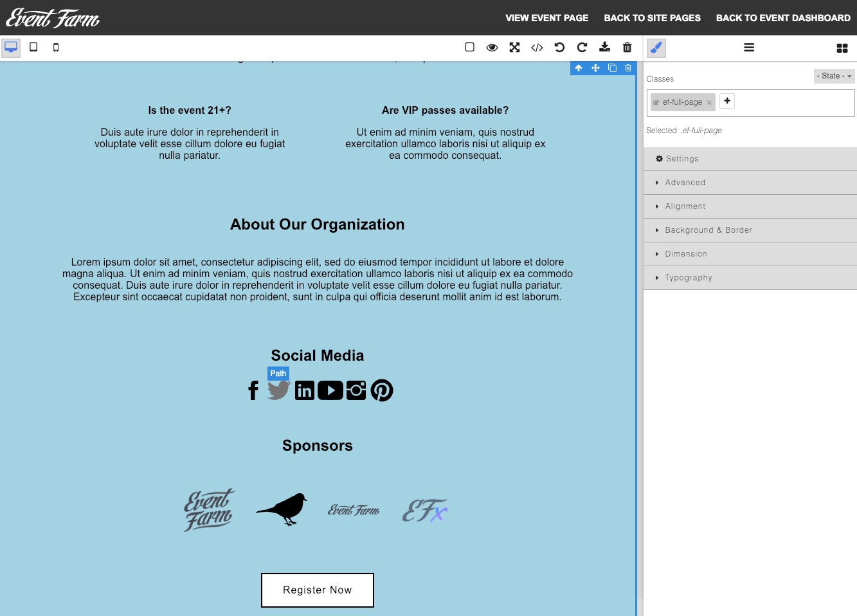Image resolution: width=857 pixels, height=616 pixels.
Task: Return to Event Dashboard
Action: tap(783, 18)
